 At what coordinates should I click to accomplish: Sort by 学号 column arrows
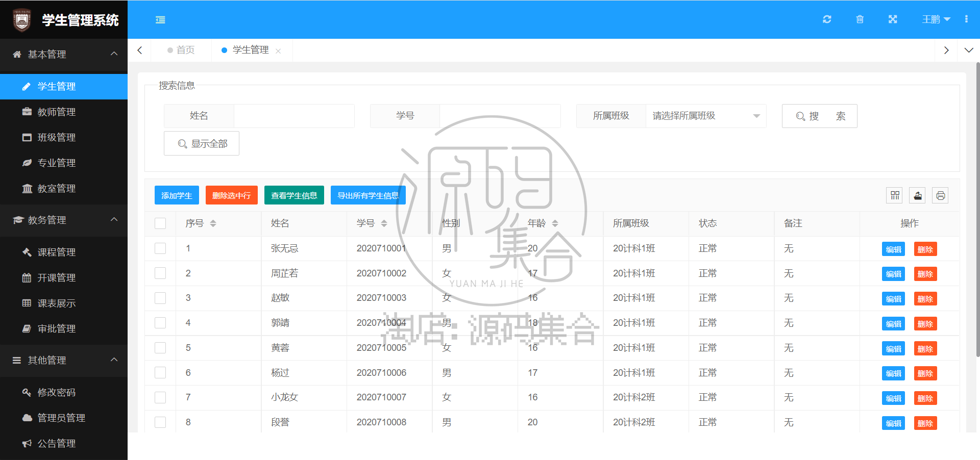(x=384, y=223)
